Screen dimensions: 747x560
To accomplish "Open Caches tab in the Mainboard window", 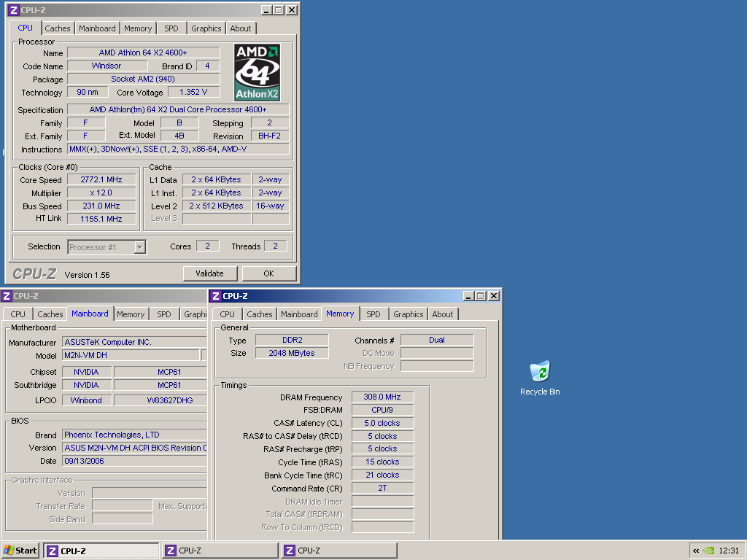I will (x=50, y=314).
